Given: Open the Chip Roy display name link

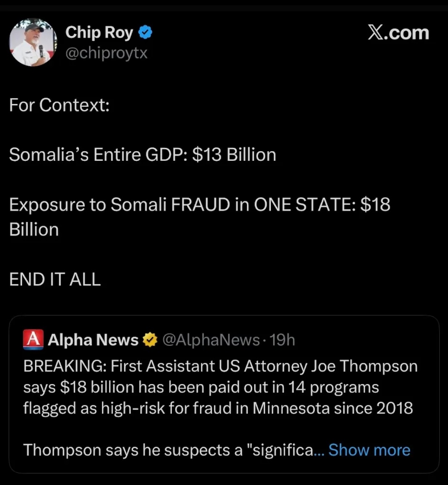Looking at the screenshot, I should coord(99,32).
